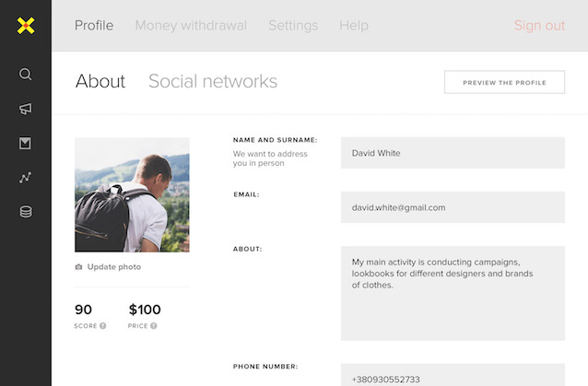588x386 pixels.
Task: Click the camera icon beside Update photo
Action: 78,267
